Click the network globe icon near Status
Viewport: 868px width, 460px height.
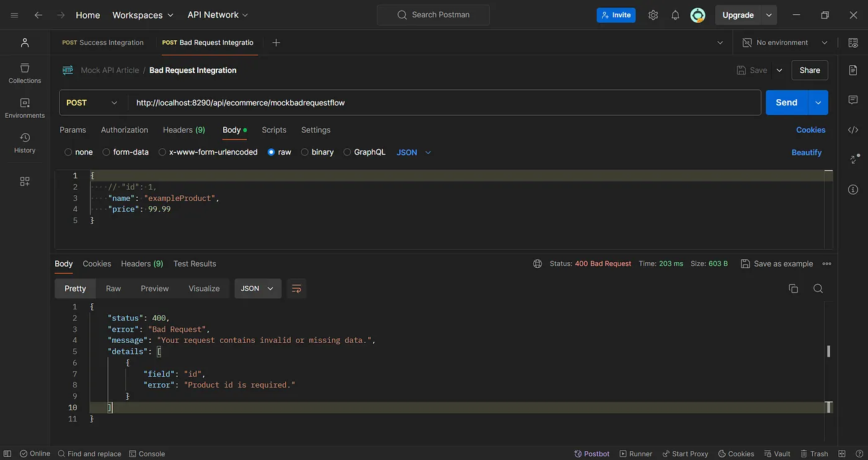point(538,263)
